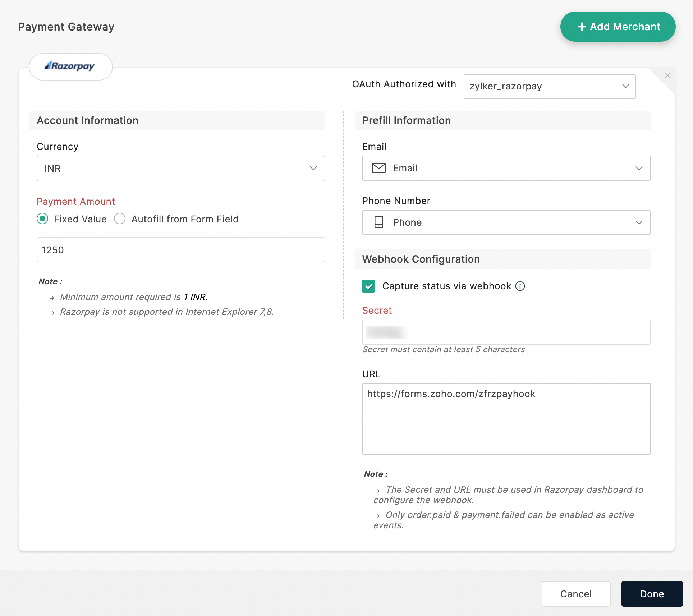Click the Payment Gateway heading

click(x=66, y=27)
